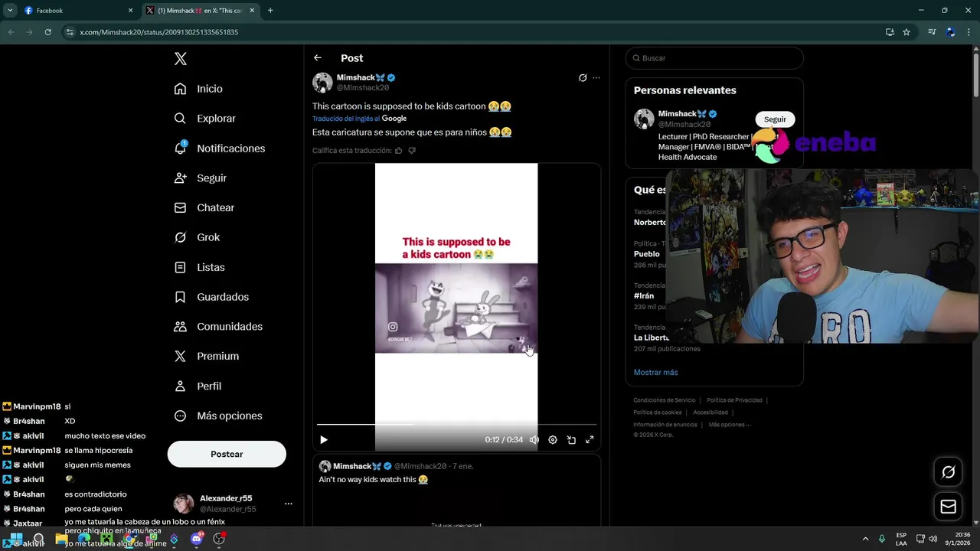This screenshot has height=551, width=980.
Task: Open Guardados bookmarks in sidebar
Action: [212, 297]
